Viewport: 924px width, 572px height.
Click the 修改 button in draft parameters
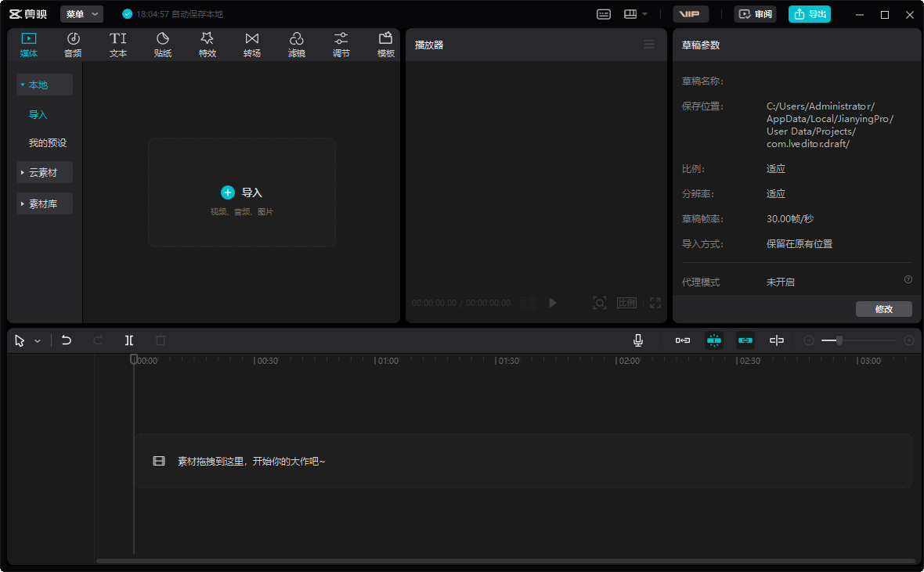click(883, 309)
